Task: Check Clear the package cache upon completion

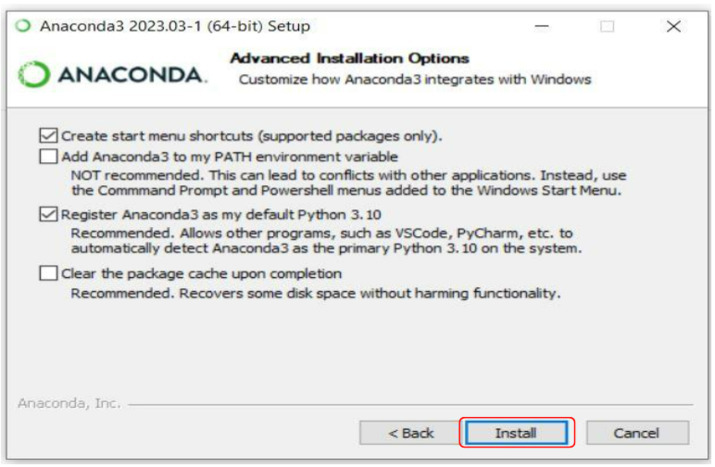Action: pyautogui.click(x=48, y=273)
